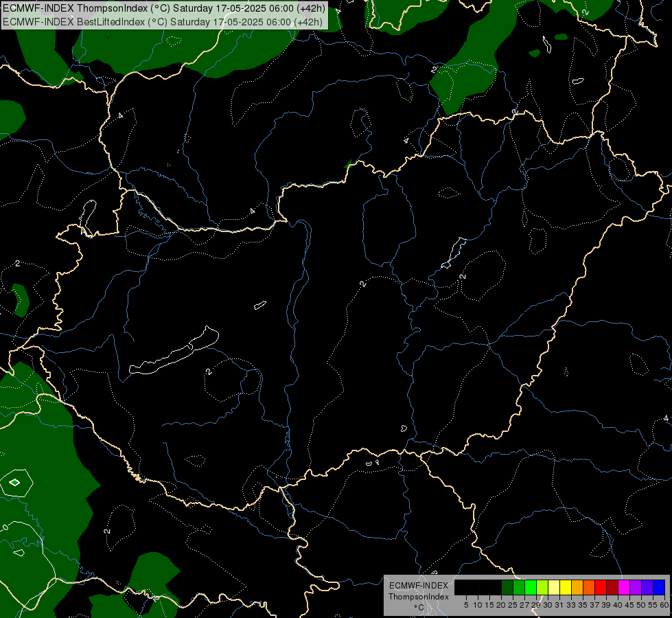Click the legend scale value 33
The width and height of the screenshot is (672, 618).
pyautogui.click(x=571, y=605)
